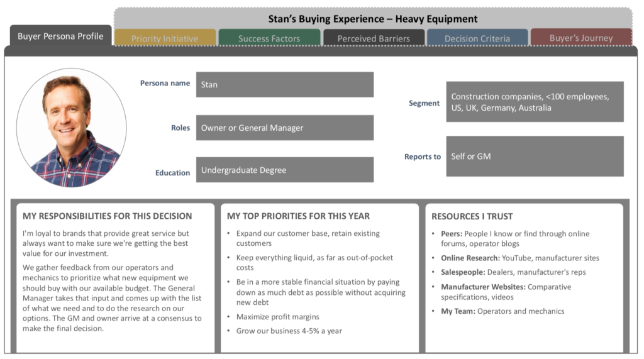
Task: Click the Undergraduate Degree education field
Action: [x=285, y=170]
